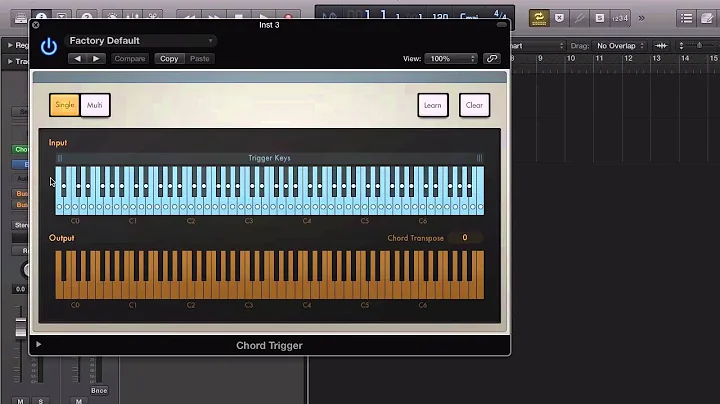
Task: Click the Clear button
Action: click(x=474, y=105)
